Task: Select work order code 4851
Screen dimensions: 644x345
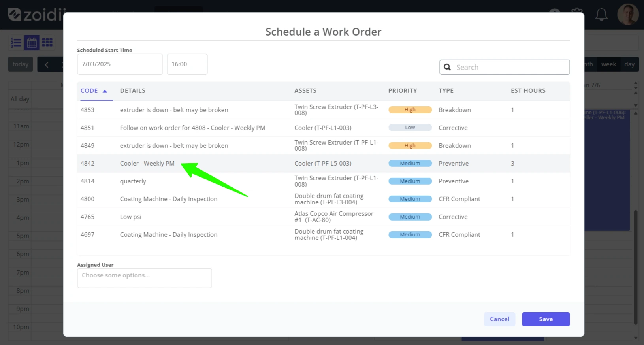Action: coord(87,128)
